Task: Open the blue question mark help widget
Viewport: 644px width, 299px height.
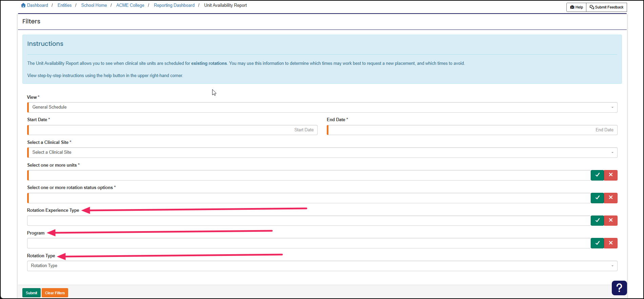Action: 619,288
